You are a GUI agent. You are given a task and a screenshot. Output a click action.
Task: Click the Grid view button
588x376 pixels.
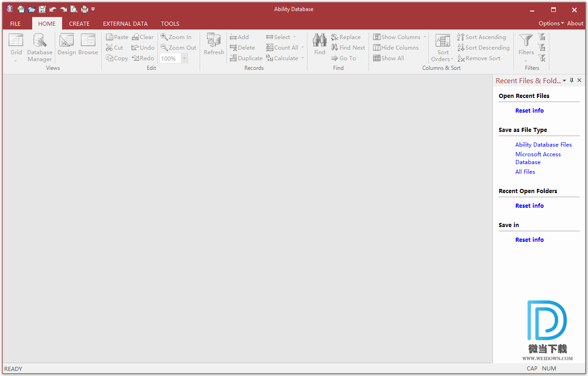pos(16,47)
